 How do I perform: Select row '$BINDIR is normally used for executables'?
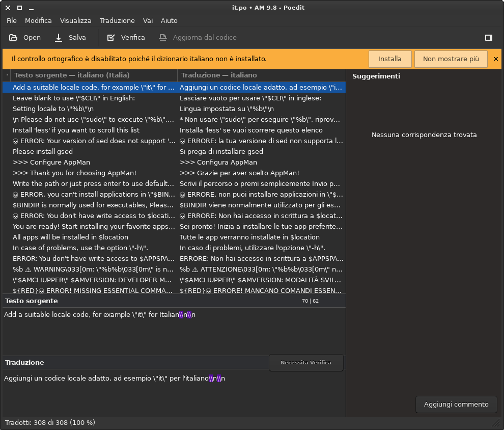pyautogui.click(x=174, y=205)
